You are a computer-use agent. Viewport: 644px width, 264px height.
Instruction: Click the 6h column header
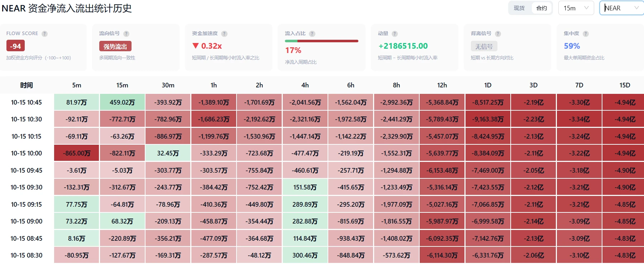pyautogui.click(x=351, y=85)
